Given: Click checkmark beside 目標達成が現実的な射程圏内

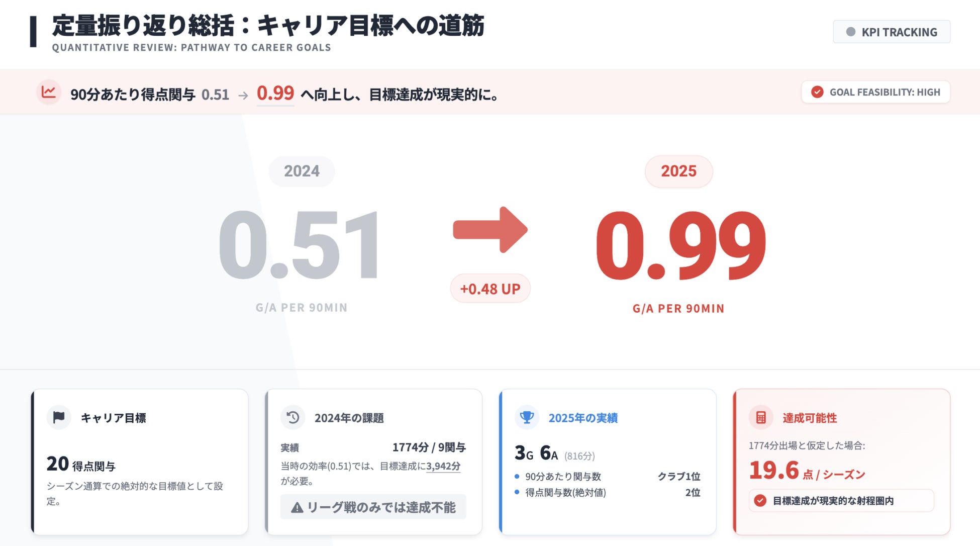Looking at the screenshot, I should (760, 501).
